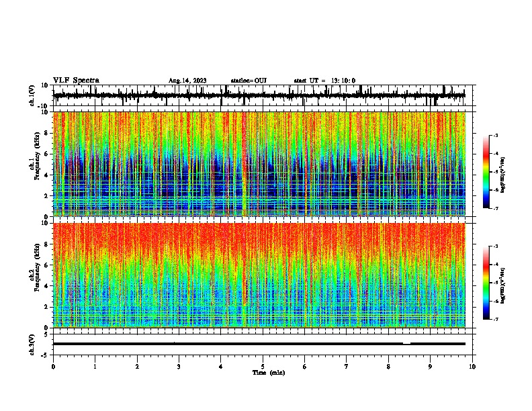Click time axis tick label 9
532x411 pixels.
pyautogui.click(x=430, y=367)
